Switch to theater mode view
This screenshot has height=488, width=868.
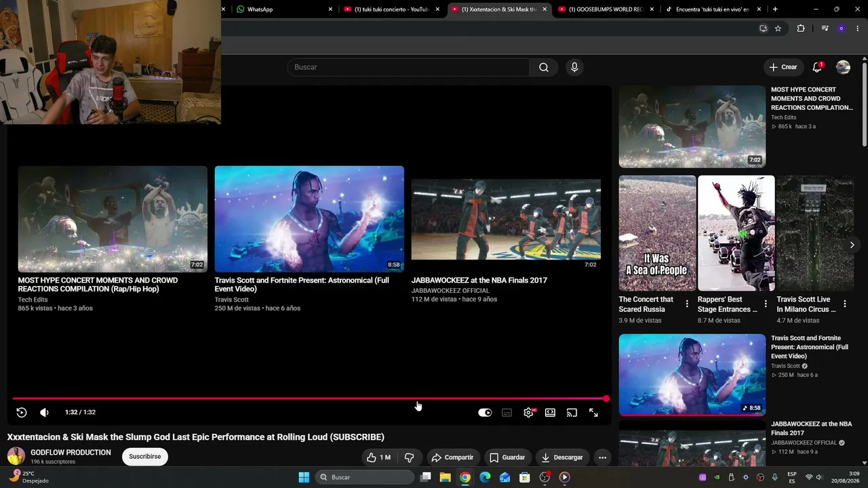click(x=550, y=412)
